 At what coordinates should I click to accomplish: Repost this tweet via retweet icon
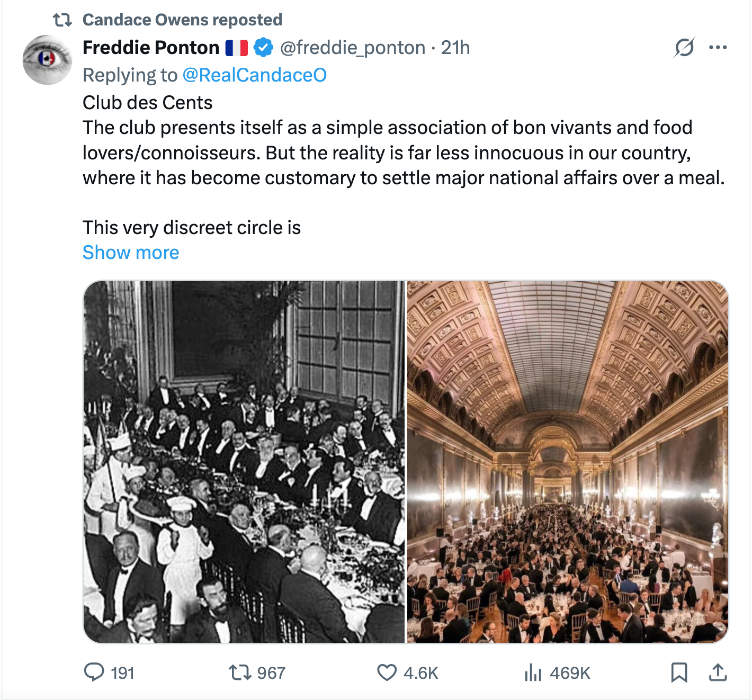pyautogui.click(x=240, y=672)
